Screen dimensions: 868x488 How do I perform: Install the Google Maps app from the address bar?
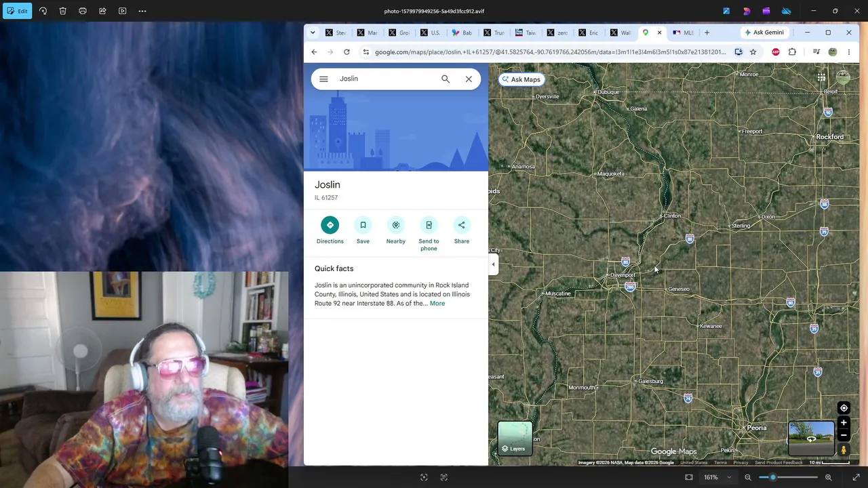738,52
